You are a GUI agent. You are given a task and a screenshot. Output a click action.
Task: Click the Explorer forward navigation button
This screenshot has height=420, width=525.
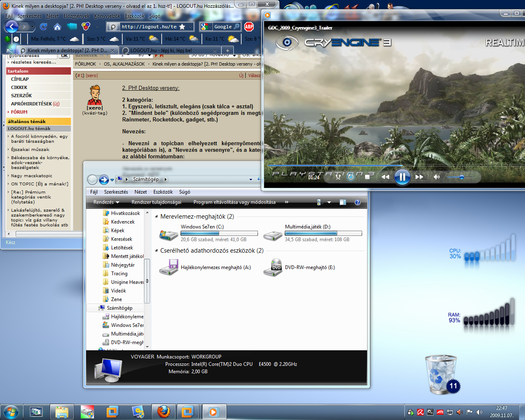coord(104,180)
